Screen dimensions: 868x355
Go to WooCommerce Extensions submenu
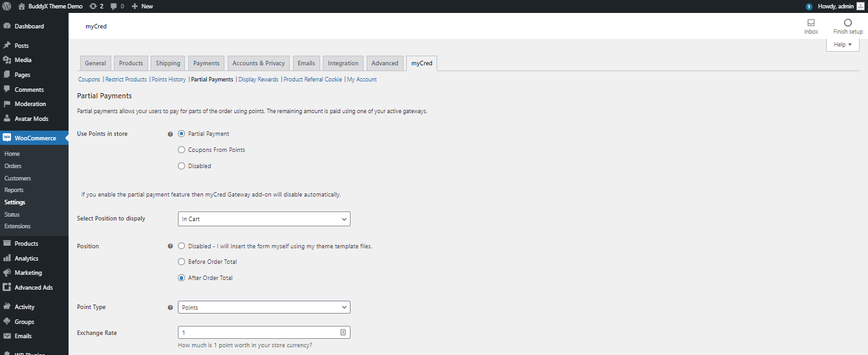click(17, 226)
